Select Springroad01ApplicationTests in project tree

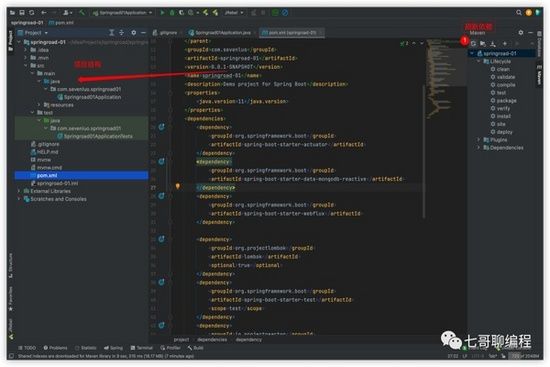(94, 136)
